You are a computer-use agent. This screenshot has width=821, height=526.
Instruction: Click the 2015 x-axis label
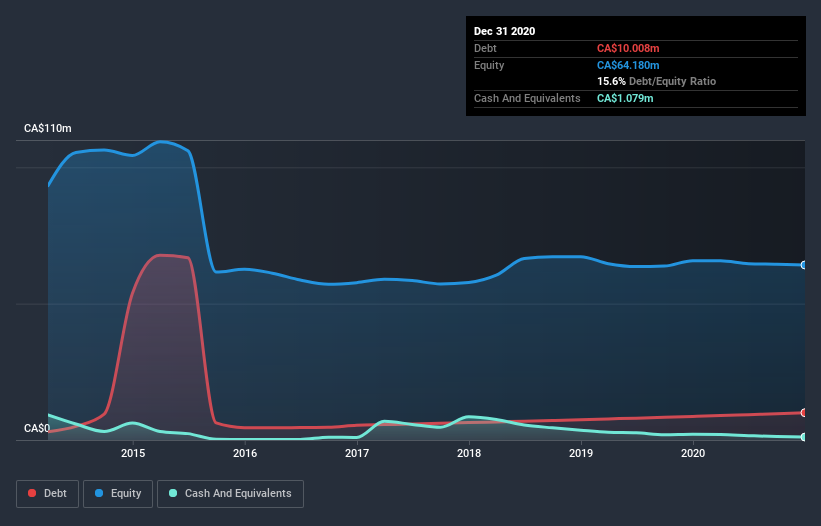point(133,453)
